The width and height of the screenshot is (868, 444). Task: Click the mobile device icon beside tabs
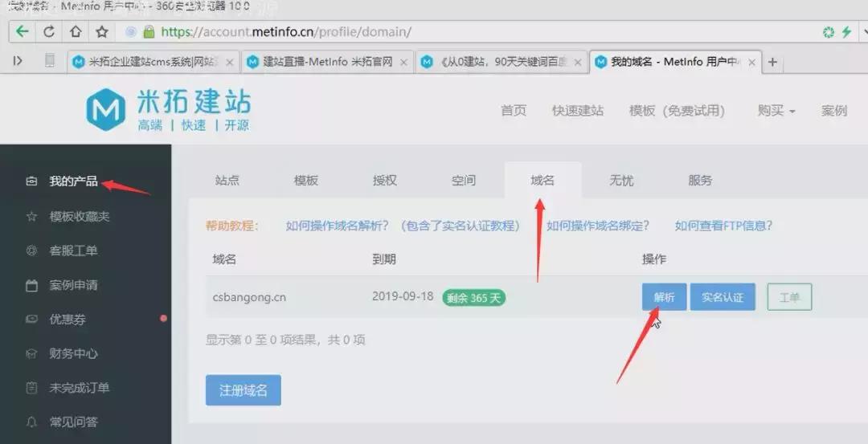pos(49,60)
